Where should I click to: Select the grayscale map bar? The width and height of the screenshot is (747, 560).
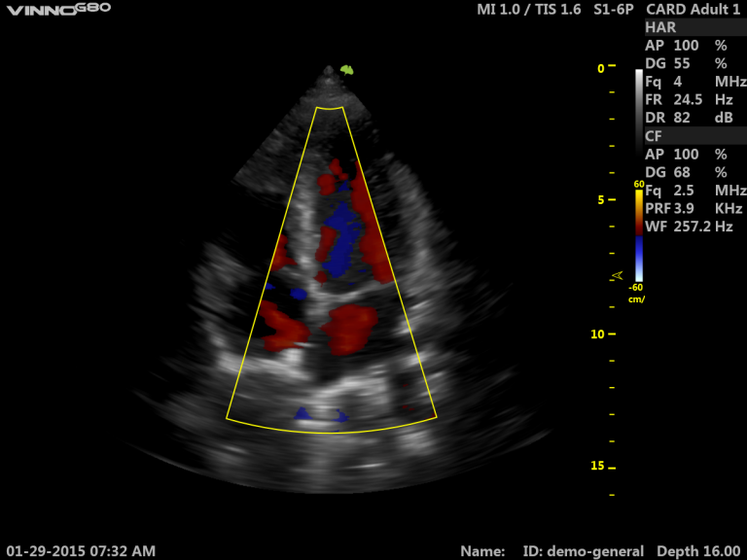[x=639, y=114]
